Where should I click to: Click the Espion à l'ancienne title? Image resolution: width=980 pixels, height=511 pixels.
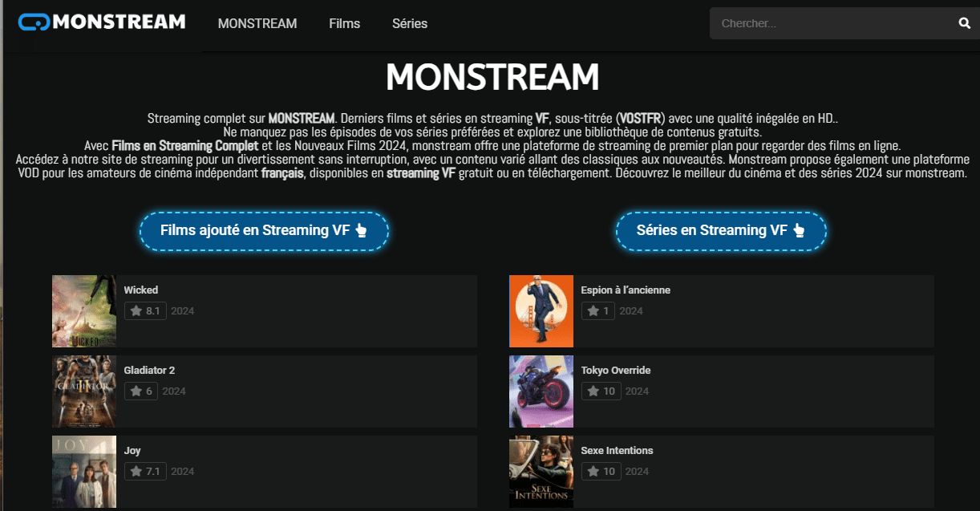click(x=626, y=290)
